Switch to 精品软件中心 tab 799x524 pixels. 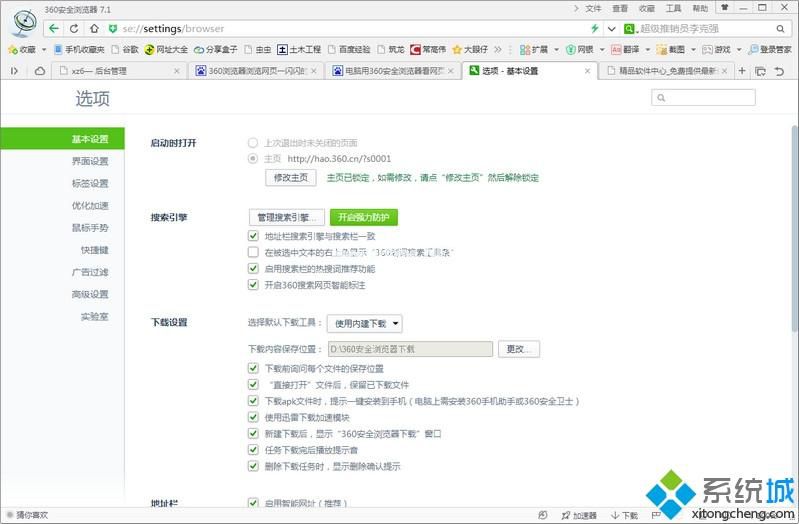667,71
